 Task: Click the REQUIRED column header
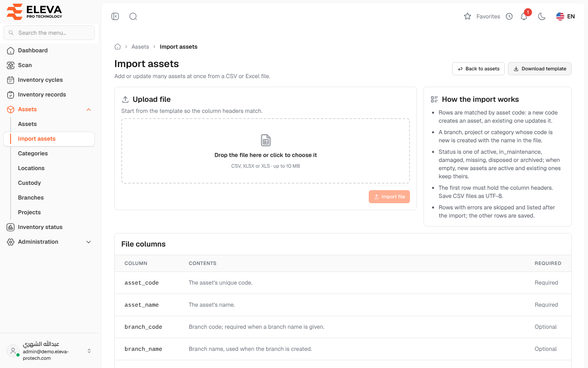pos(548,263)
